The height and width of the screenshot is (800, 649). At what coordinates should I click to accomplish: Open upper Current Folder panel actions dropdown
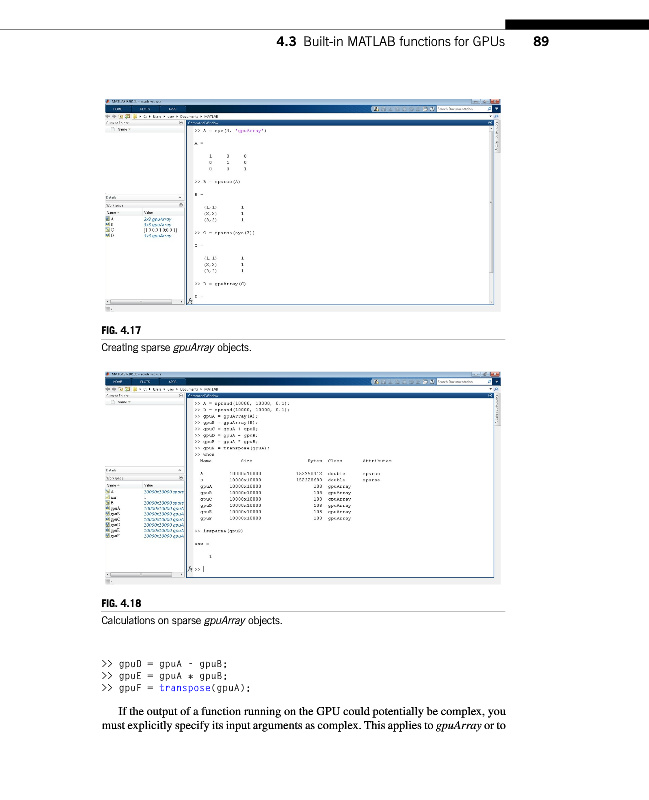[180, 123]
